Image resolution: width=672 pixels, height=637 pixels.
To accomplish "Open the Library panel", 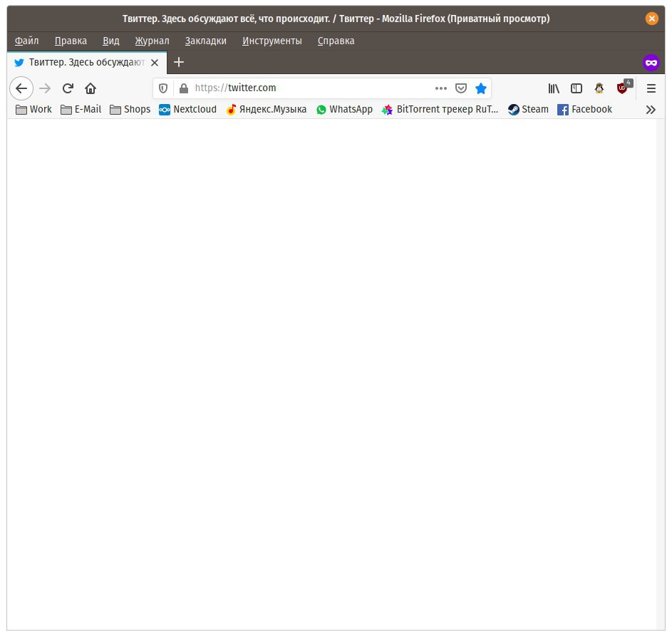I will tap(554, 88).
